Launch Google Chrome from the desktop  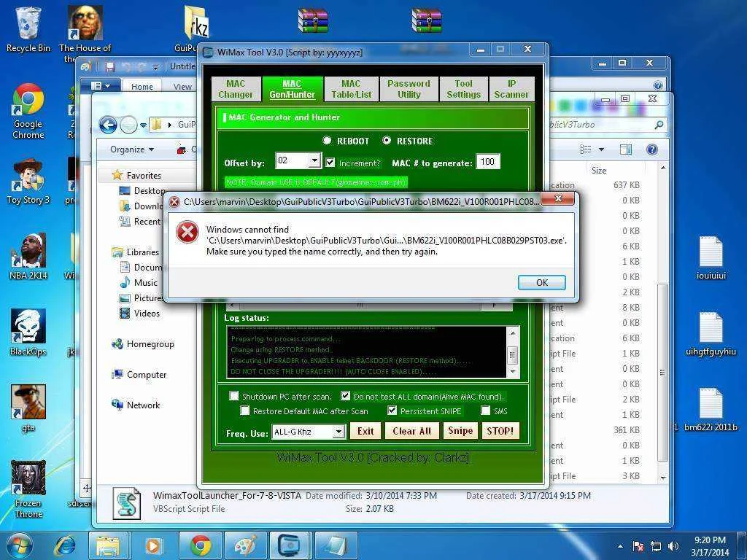coord(28,112)
